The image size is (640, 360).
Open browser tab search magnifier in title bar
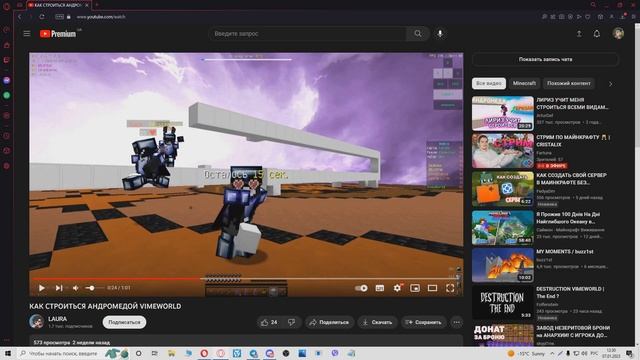pos(593,5)
